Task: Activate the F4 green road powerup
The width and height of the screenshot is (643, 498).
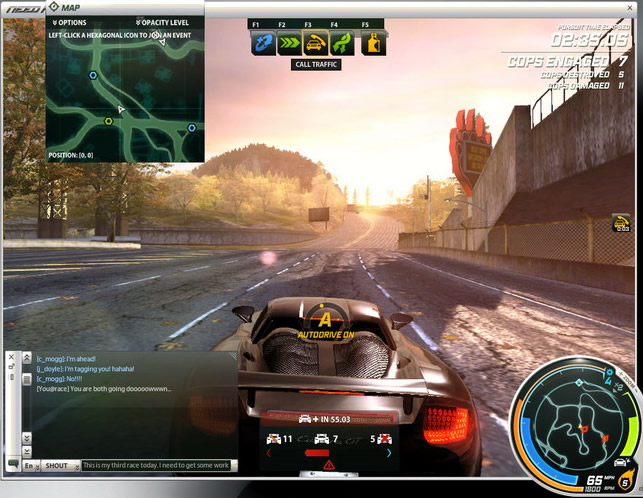Action: (x=341, y=43)
